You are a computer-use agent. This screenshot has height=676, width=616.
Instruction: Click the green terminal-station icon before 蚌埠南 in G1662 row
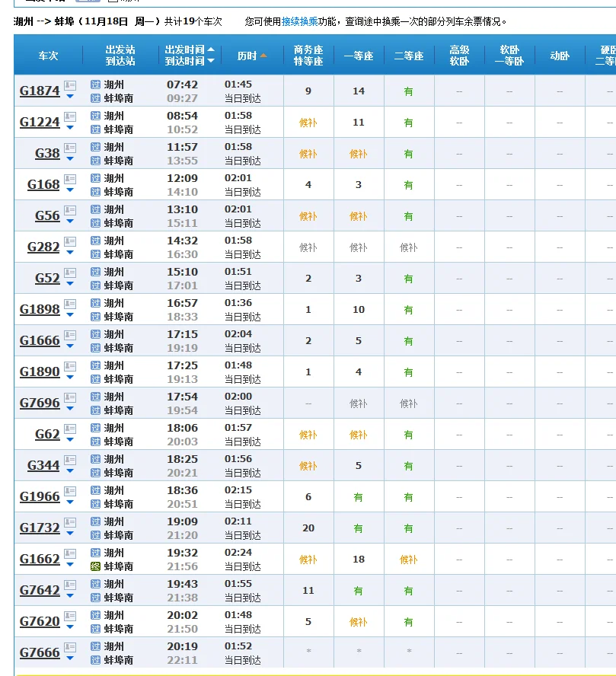click(94, 565)
